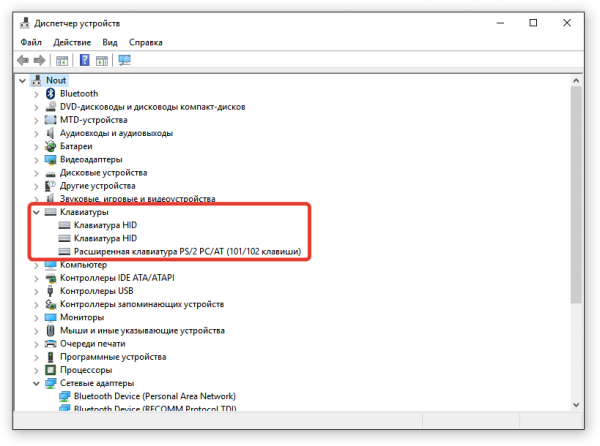Expand DVD-дисководы и дисководы компакт-дисков
Viewport: 600px width, 446px height.
coord(36,107)
